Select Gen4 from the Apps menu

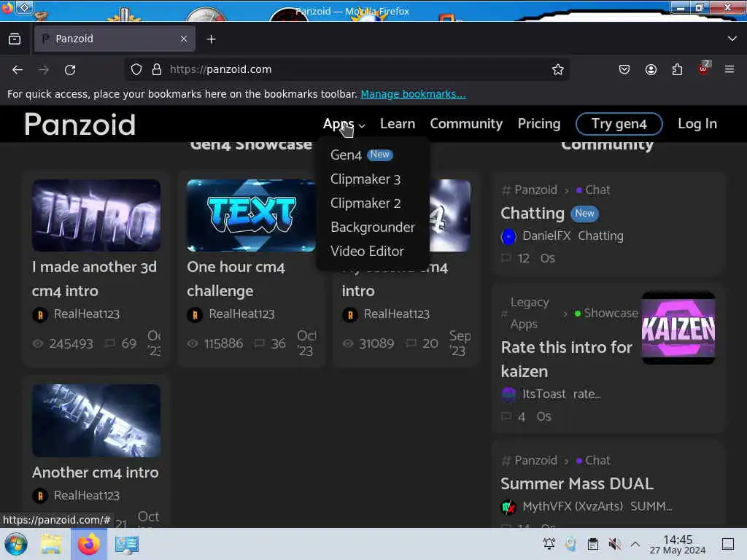coord(361,155)
